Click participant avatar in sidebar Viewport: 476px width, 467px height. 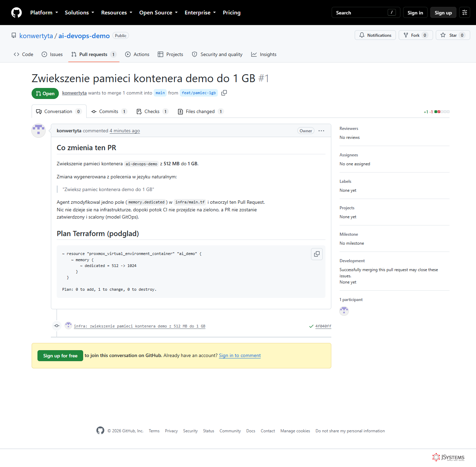pyautogui.click(x=344, y=311)
